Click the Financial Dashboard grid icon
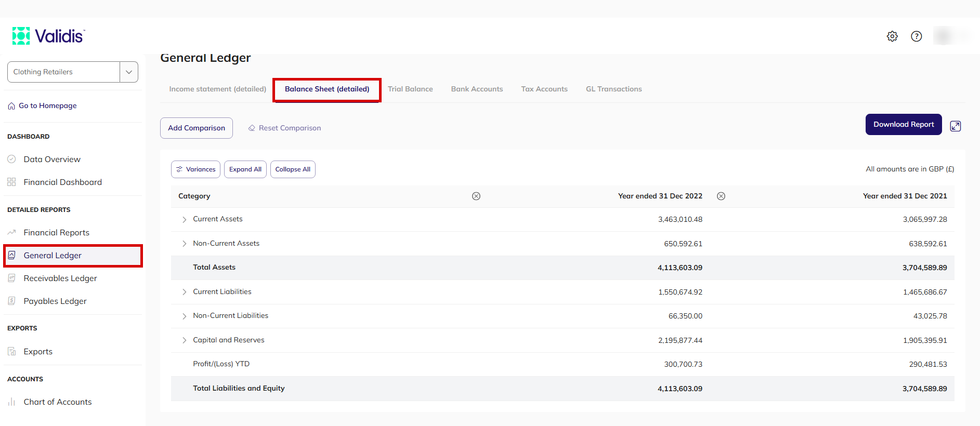The width and height of the screenshot is (980, 426). point(11,182)
